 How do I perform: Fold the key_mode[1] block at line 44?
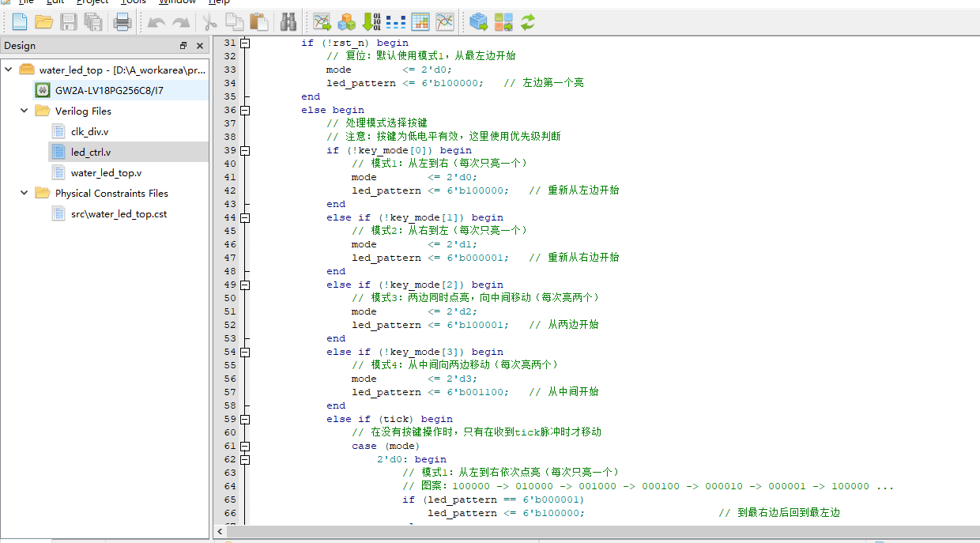click(x=245, y=217)
